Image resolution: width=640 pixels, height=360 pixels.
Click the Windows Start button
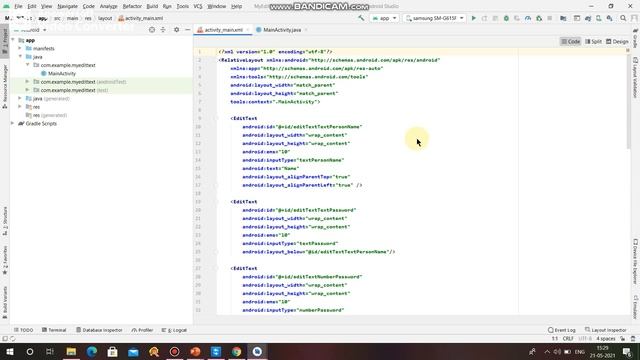pyautogui.click(x=9, y=351)
